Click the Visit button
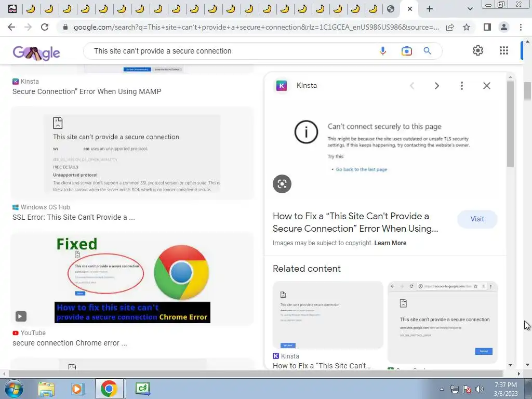The height and width of the screenshot is (399, 532). tap(477, 219)
